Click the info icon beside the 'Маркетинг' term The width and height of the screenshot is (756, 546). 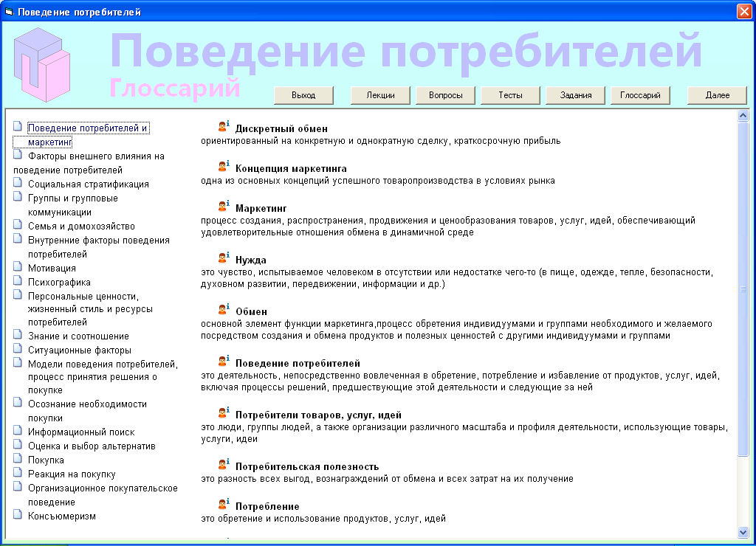[223, 206]
